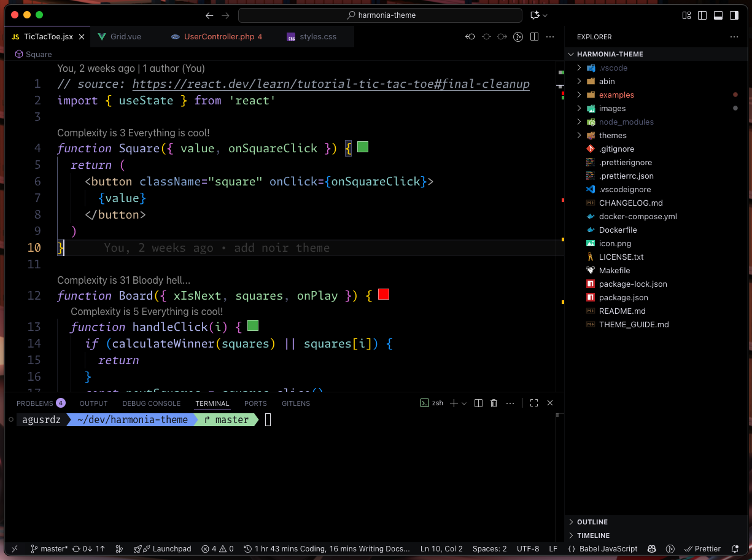Toggle the secondary sidebar layout button

tap(734, 15)
